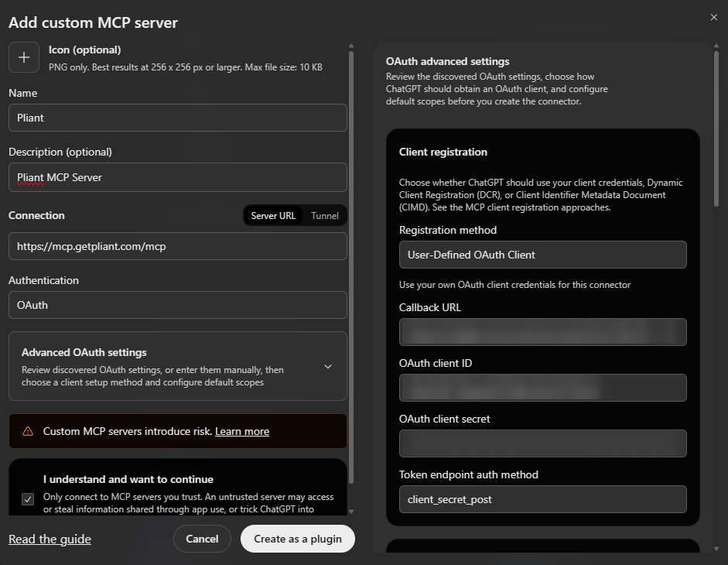Image resolution: width=728 pixels, height=565 pixels.
Task: Open the Registration method dropdown
Action: (x=543, y=255)
